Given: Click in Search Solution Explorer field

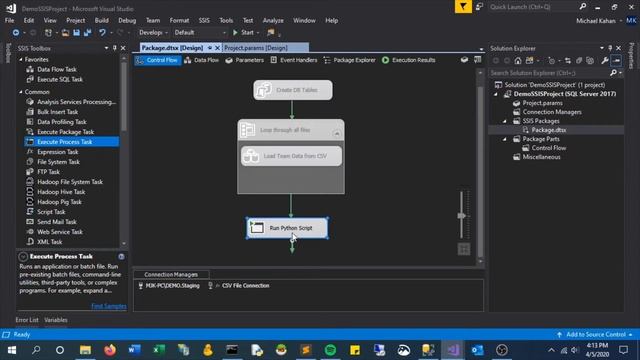Looking at the screenshot, I should (549, 73).
